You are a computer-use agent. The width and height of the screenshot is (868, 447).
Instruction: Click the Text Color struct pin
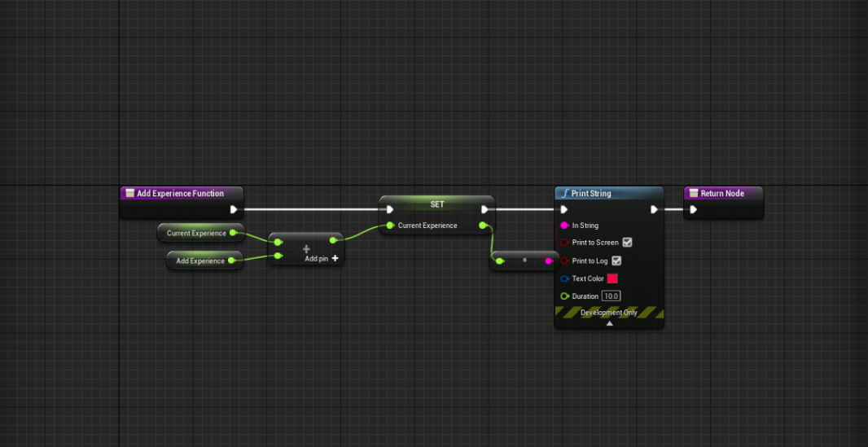[564, 278]
